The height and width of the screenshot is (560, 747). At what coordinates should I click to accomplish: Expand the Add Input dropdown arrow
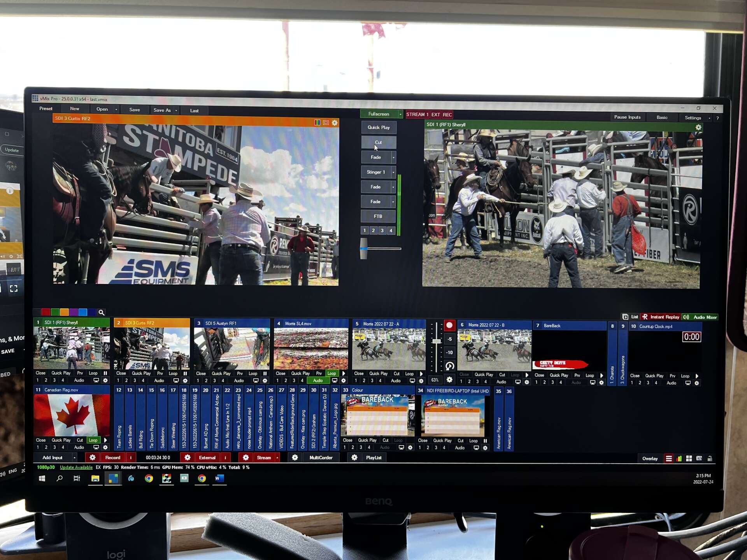coord(74,458)
